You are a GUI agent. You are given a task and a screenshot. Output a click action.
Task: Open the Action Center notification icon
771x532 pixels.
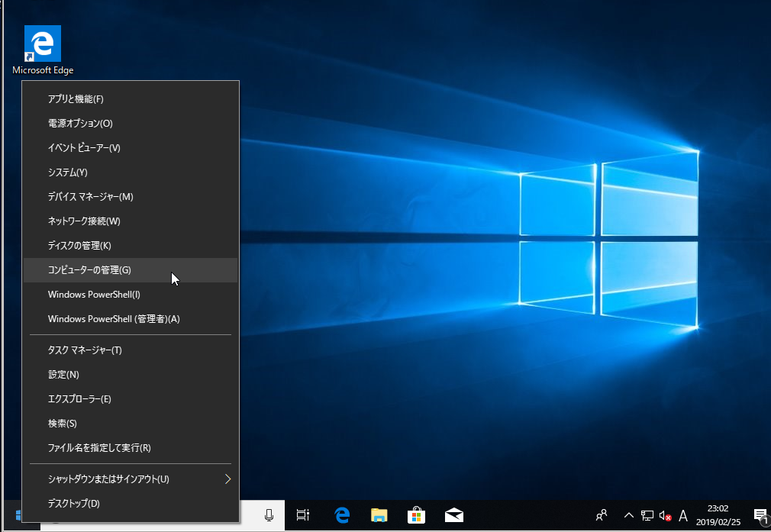(x=760, y=516)
